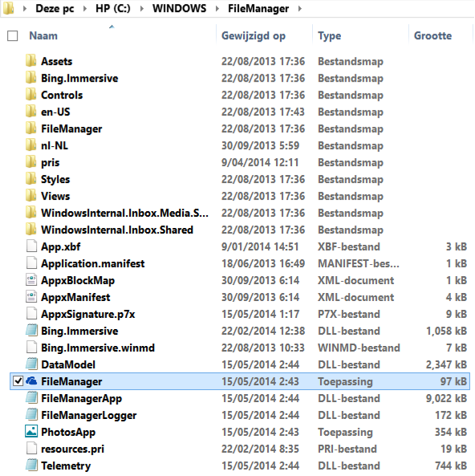
Task: Click the PhotosApp application picture icon
Action: point(31,431)
